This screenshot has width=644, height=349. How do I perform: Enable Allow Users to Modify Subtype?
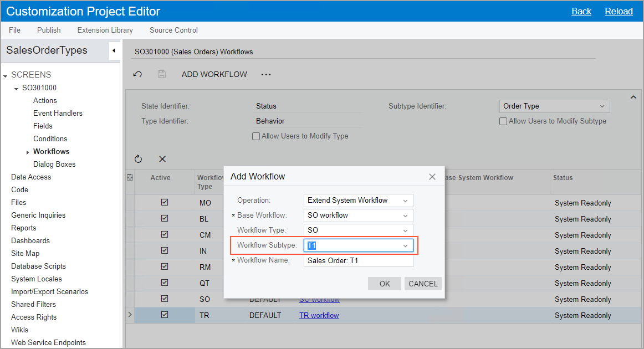[503, 121]
